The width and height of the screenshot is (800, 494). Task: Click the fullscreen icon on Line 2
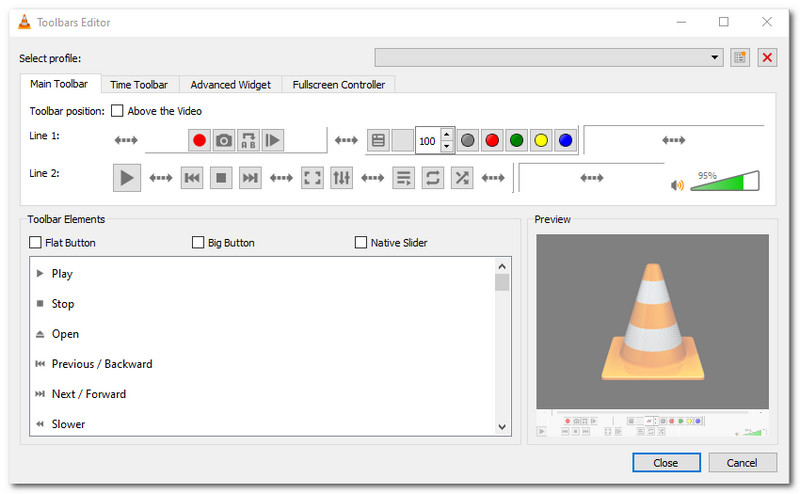[x=312, y=178]
